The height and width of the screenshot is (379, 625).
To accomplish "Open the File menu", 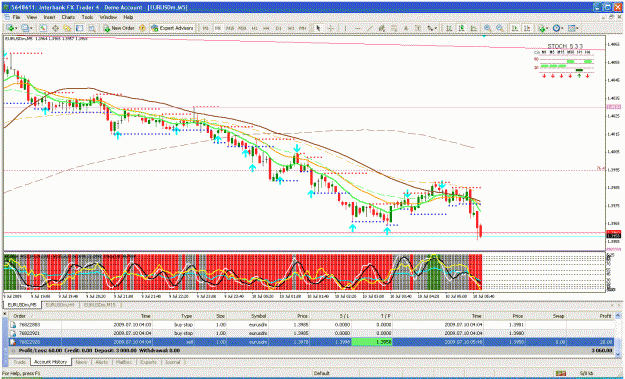I will 16,18.
